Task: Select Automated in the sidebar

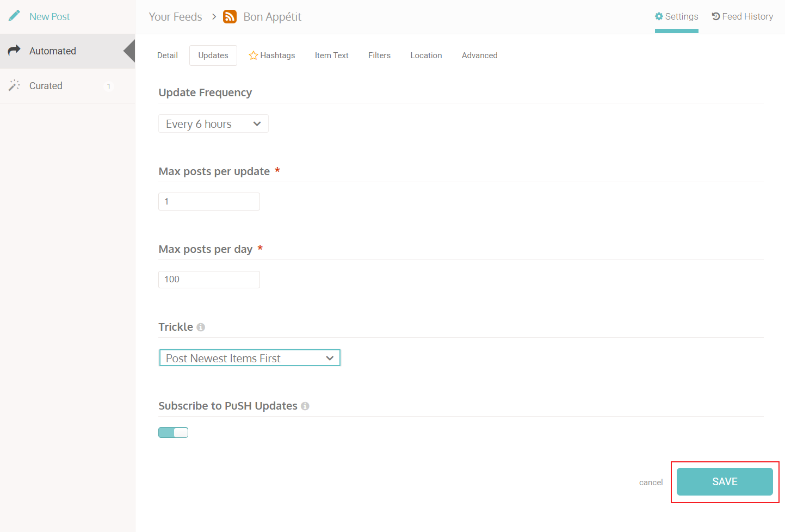Action: click(x=67, y=51)
